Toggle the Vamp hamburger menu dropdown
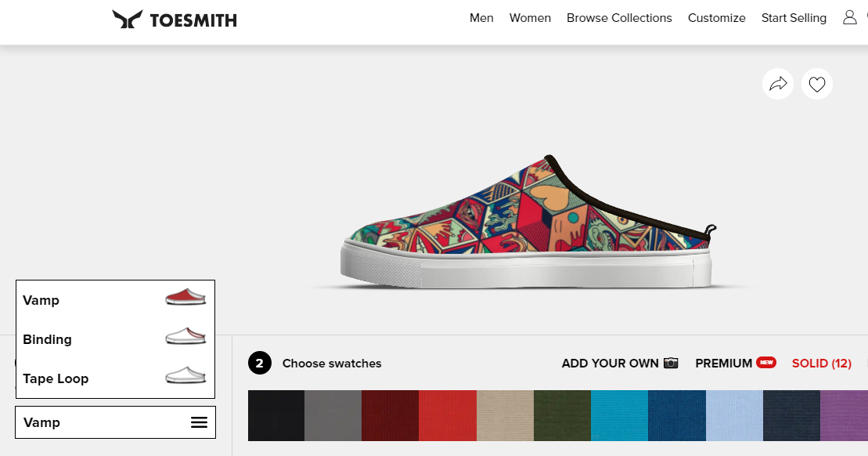This screenshot has width=868, height=456. (x=199, y=422)
